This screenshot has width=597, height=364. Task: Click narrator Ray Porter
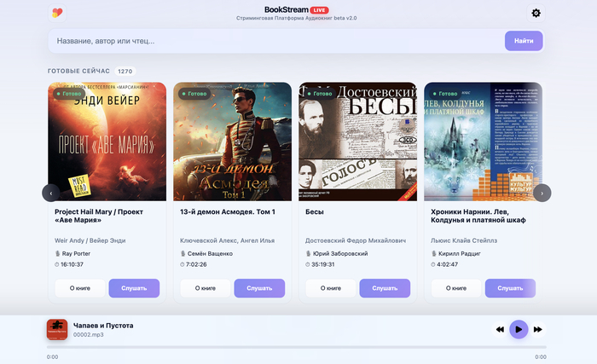(x=76, y=253)
